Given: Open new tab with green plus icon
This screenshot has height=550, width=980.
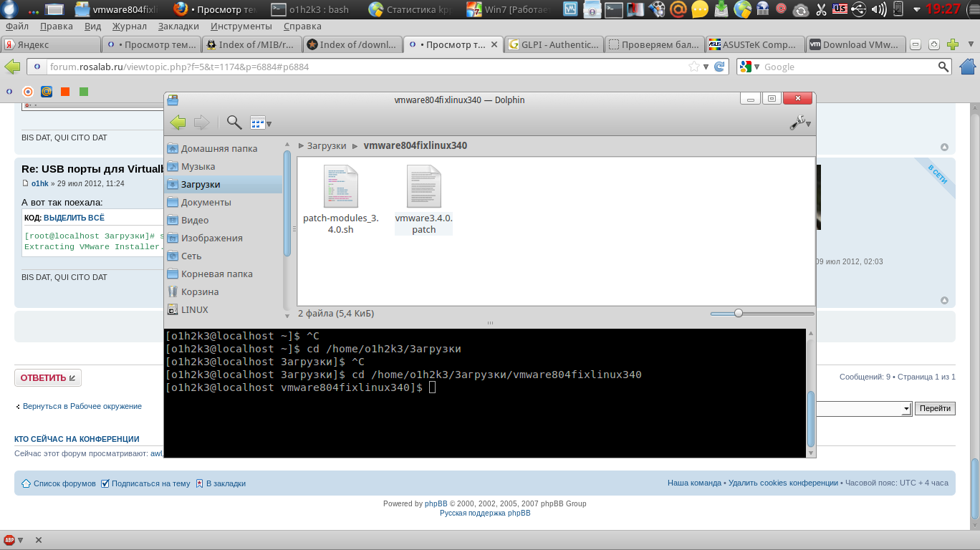Looking at the screenshot, I should pos(953,44).
